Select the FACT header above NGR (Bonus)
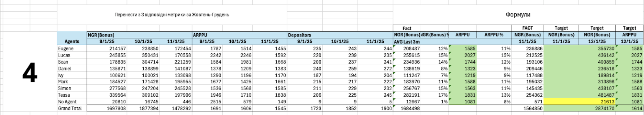Screen dimensions: 644x115 (527, 28)
